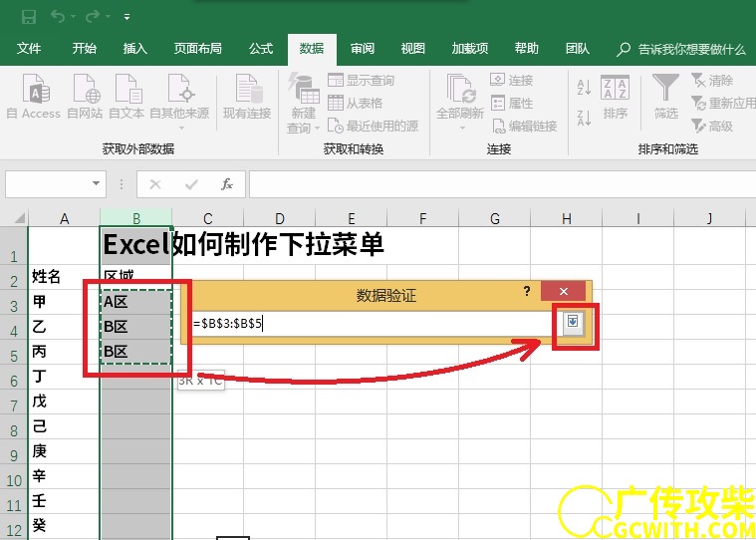The height and width of the screenshot is (540, 756).
Task: Click the 属性 button
Action: pos(512,103)
